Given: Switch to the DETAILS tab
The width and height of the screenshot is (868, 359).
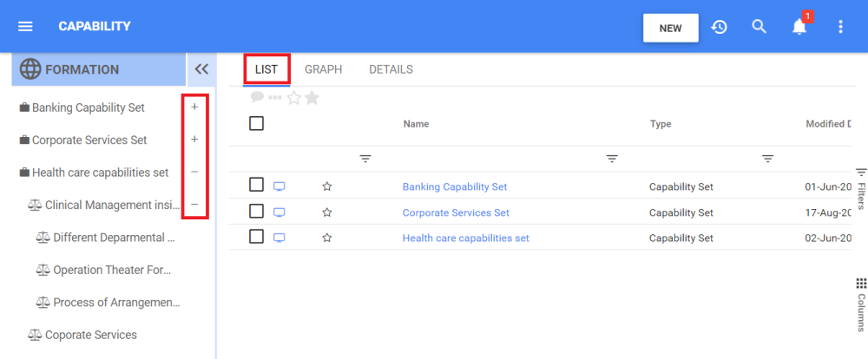Looking at the screenshot, I should (x=391, y=69).
